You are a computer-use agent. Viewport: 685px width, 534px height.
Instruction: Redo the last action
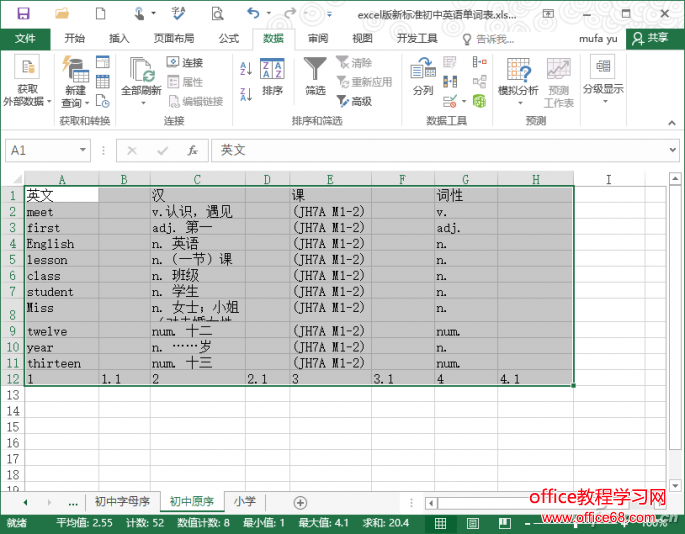click(x=290, y=13)
